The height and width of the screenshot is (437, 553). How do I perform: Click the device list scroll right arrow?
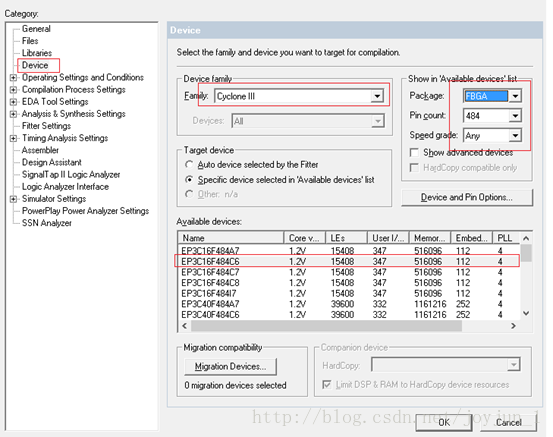514,326
